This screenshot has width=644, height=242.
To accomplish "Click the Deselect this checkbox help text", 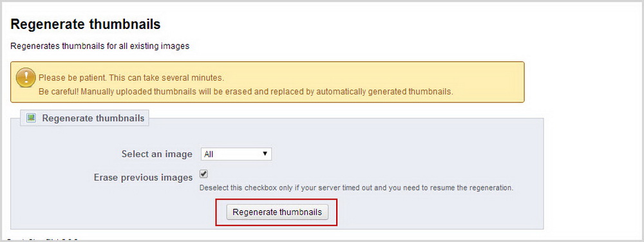I will (357, 189).
